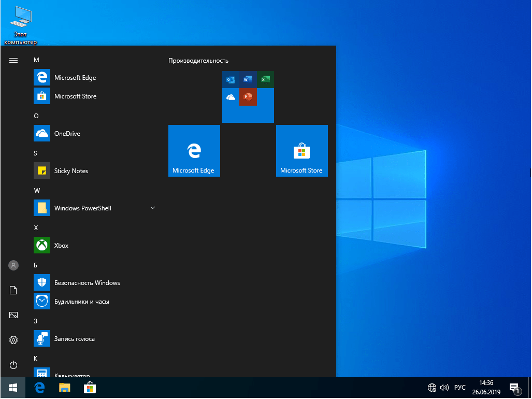Open Microsoft Edge from the app list
The image size is (532, 399).
point(75,78)
